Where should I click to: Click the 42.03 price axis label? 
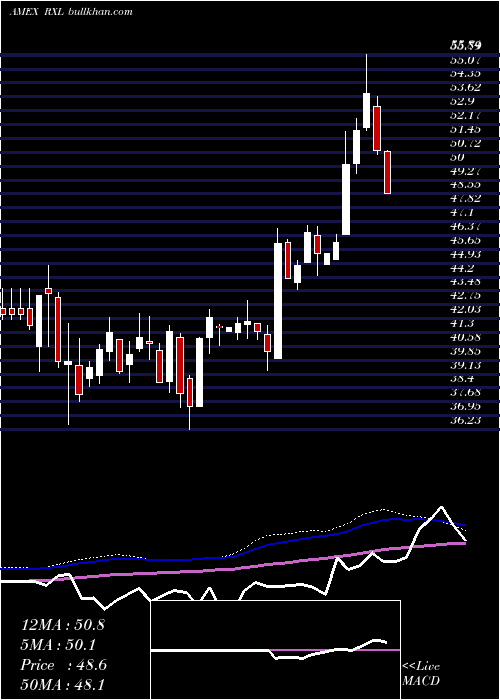464,309
